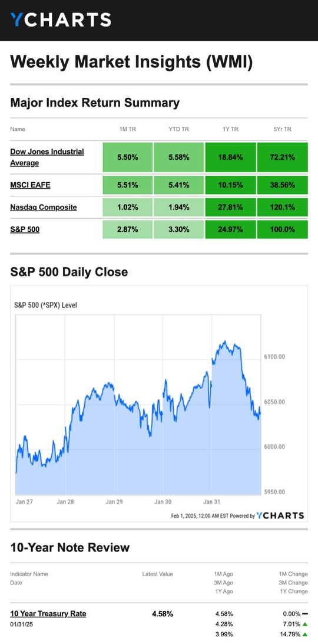The height and width of the screenshot is (644, 318).
Task: Open the MSCI EAFE index link
Action: pos(31,185)
